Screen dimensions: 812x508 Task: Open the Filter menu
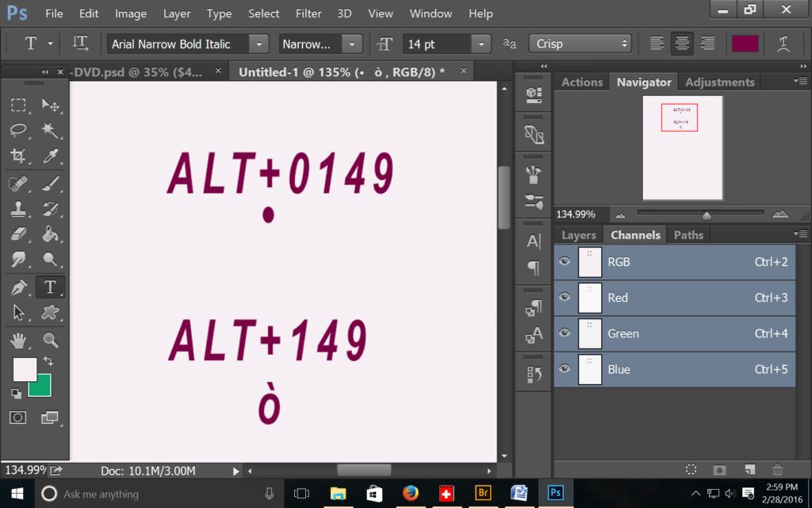click(308, 13)
